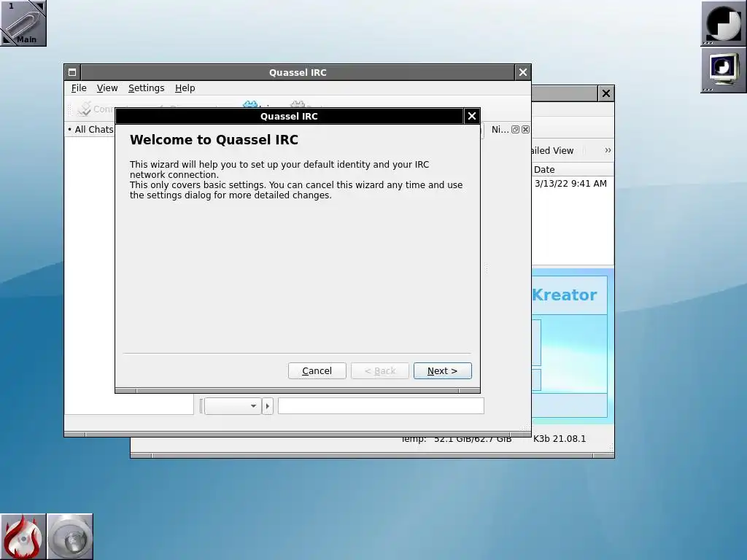Click the Date column header in K3b
Screen dimensions: 747x560
pos(573,169)
